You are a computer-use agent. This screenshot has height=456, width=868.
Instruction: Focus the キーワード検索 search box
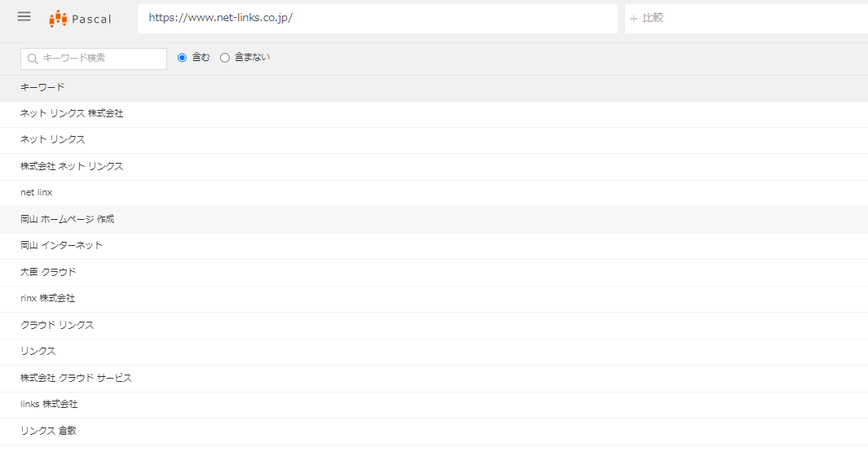coord(94,59)
